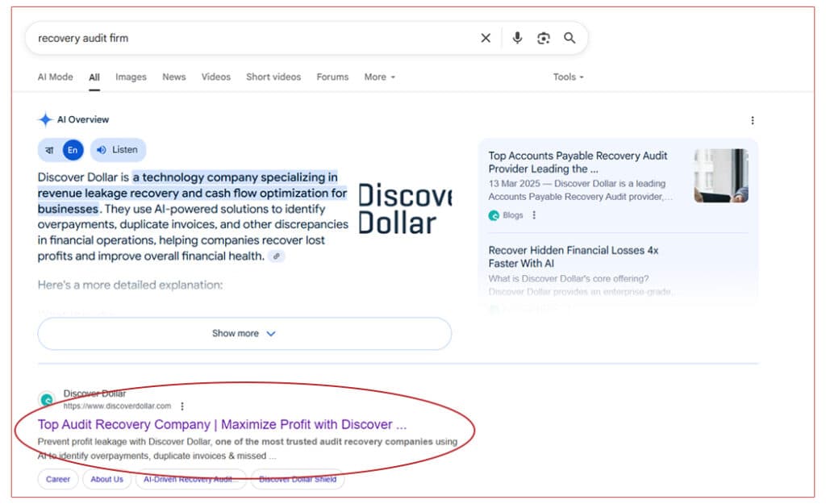Switch AI Overview language to English
This screenshot has width=826, height=504.
tap(73, 149)
